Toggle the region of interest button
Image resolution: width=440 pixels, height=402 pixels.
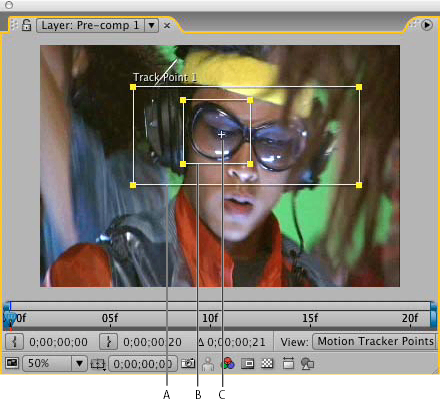point(248,363)
